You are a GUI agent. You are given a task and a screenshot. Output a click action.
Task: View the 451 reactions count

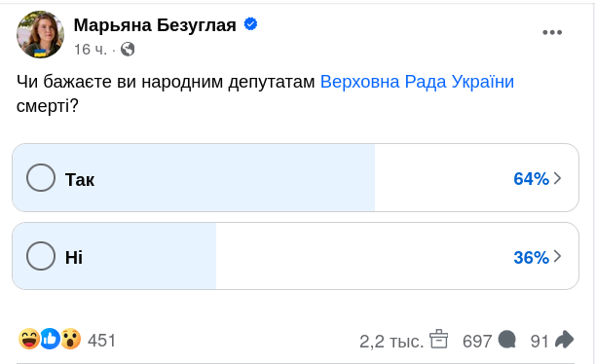point(101,340)
